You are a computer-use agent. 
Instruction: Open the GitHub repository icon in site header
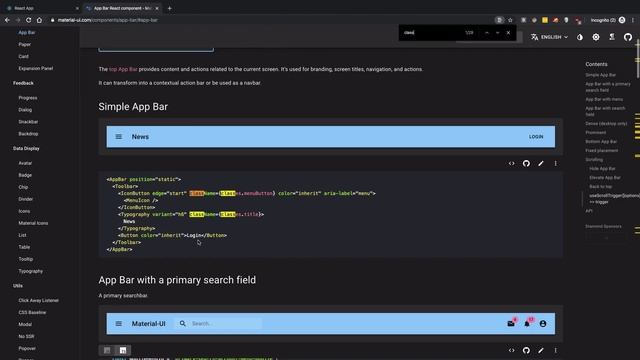(x=628, y=37)
